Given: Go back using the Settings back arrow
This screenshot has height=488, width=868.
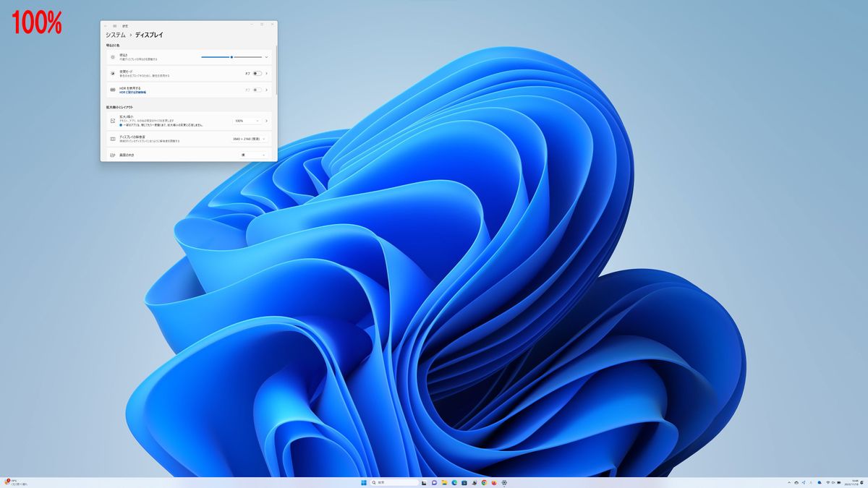Looking at the screenshot, I should tap(106, 25).
